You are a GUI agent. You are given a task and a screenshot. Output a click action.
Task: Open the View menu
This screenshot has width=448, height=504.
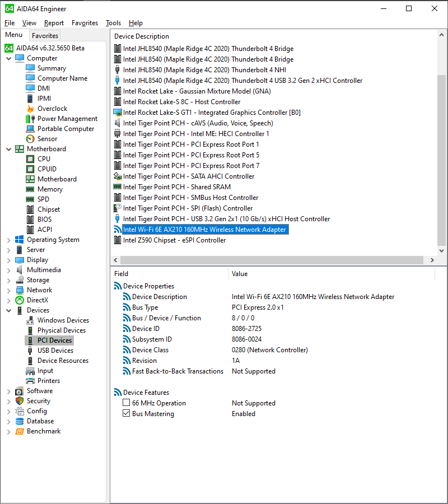coord(29,23)
